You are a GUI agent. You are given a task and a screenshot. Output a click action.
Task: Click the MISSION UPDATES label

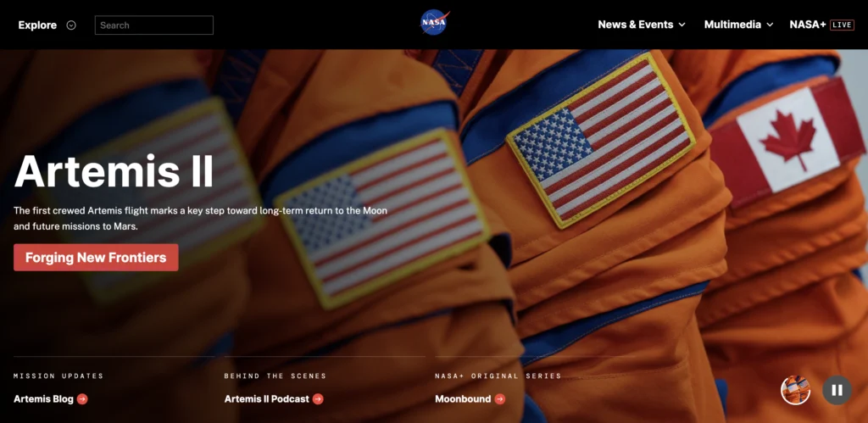(x=58, y=376)
